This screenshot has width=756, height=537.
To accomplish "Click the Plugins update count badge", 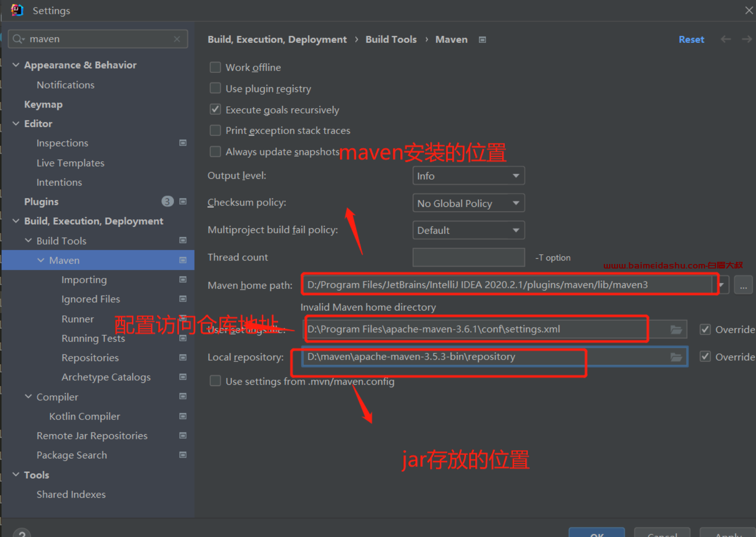I will 167,201.
